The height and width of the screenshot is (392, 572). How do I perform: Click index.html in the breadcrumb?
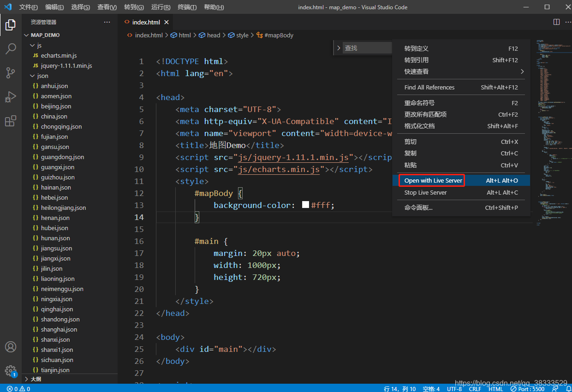pos(145,35)
